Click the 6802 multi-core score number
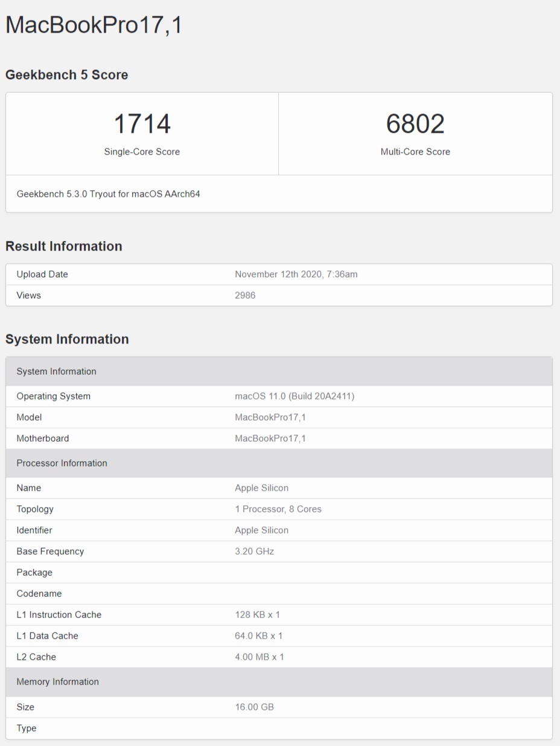Screen dimensions: 560x746 [415, 124]
